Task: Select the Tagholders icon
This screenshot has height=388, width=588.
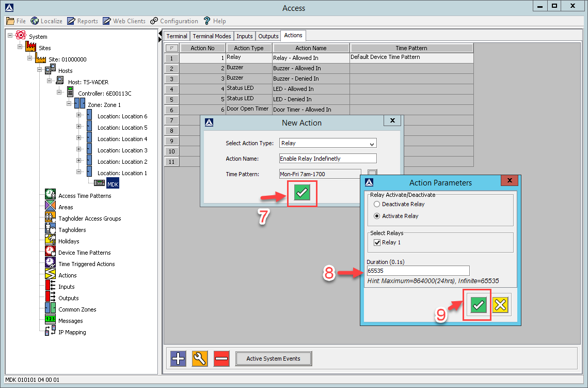Action: click(x=50, y=228)
